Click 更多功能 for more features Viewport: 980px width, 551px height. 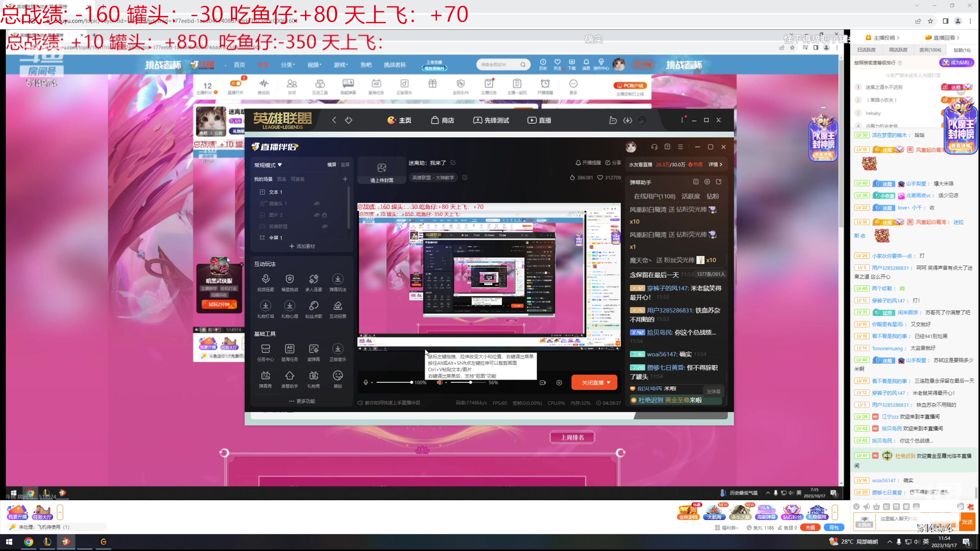pyautogui.click(x=302, y=401)
